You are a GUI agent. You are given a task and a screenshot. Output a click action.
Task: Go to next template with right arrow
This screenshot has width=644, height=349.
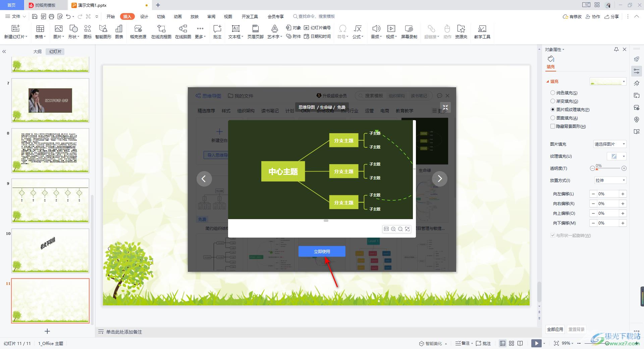point(440,179)
